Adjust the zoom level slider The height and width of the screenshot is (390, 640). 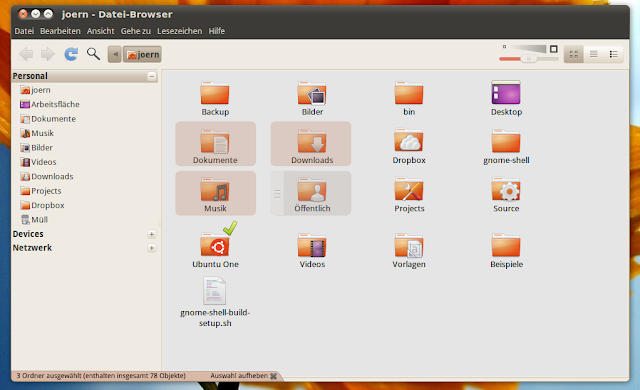[x=529, y=59]
